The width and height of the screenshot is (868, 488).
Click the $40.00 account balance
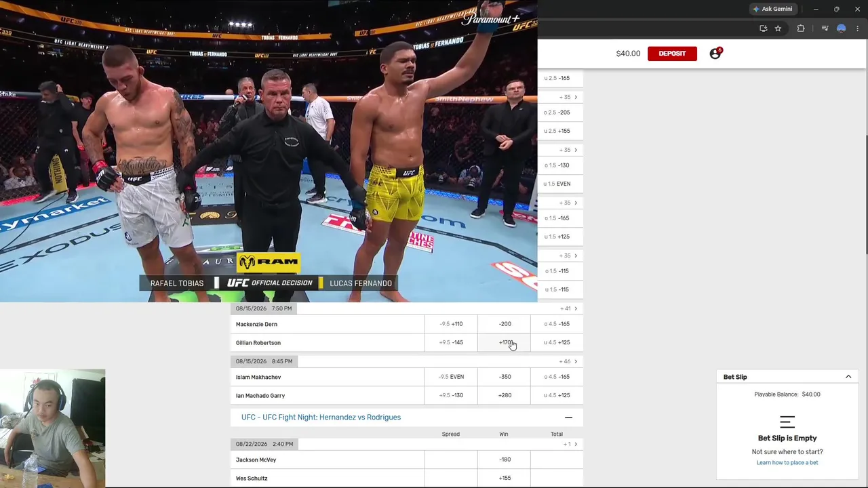[x=628, y=54]
